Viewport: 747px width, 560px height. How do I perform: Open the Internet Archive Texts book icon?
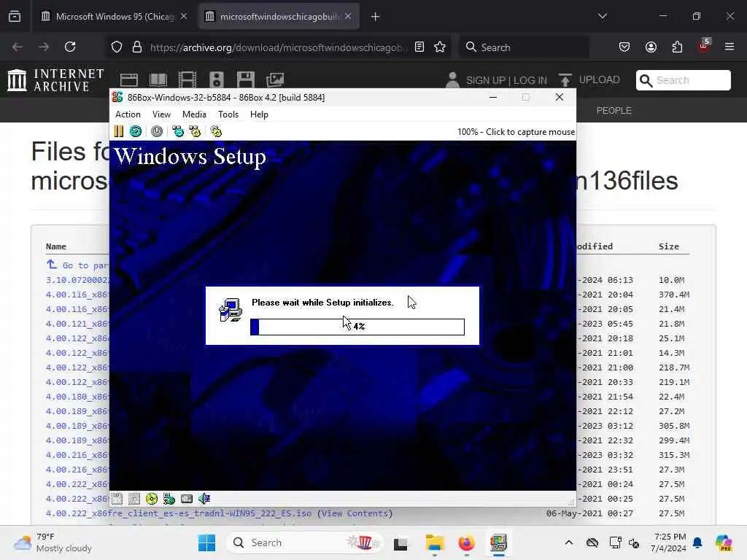[x=158, y=80]
